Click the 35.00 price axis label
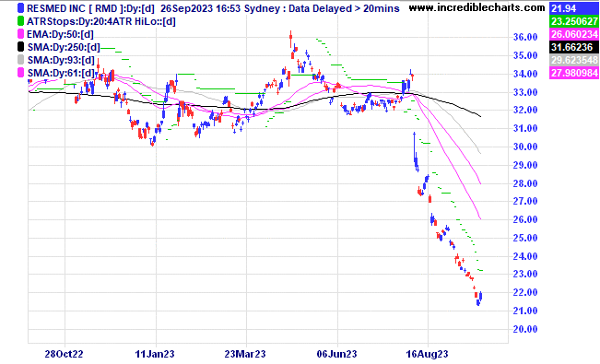Screen dimensions: 600x364 tap(525, 55)
